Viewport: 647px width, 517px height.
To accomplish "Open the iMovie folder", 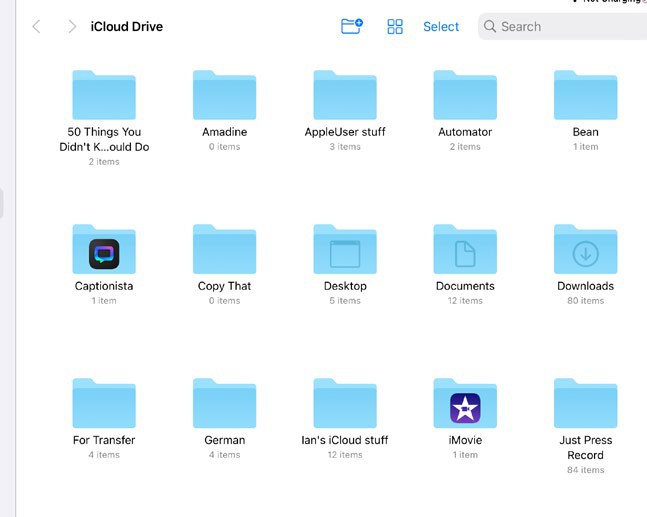I will (465, 403).
